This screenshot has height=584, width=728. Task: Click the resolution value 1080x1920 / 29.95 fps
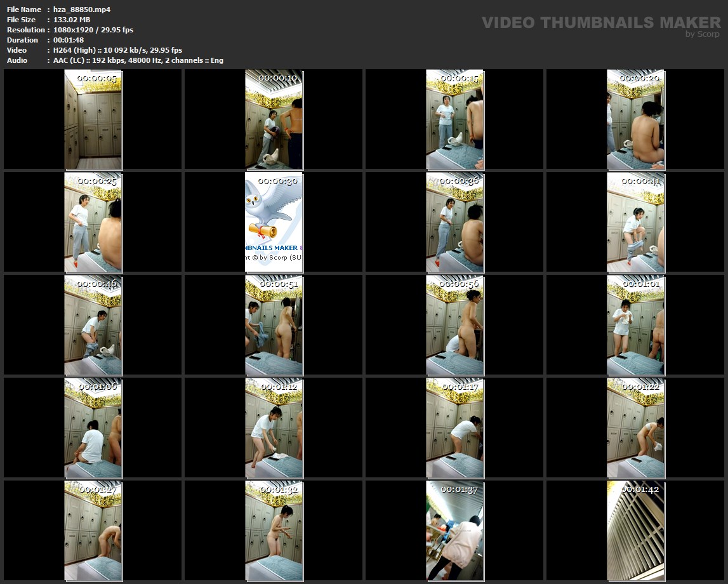click(93, 30)
